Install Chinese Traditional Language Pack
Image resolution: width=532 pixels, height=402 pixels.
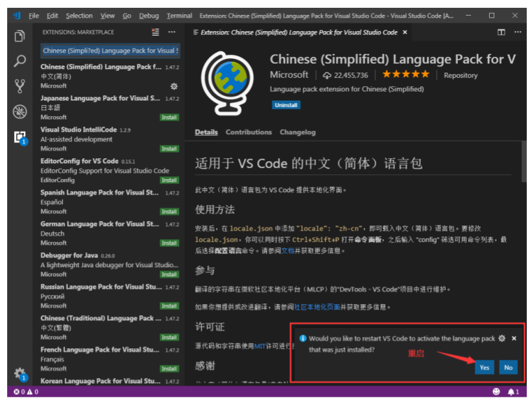(x=169, y=337)
